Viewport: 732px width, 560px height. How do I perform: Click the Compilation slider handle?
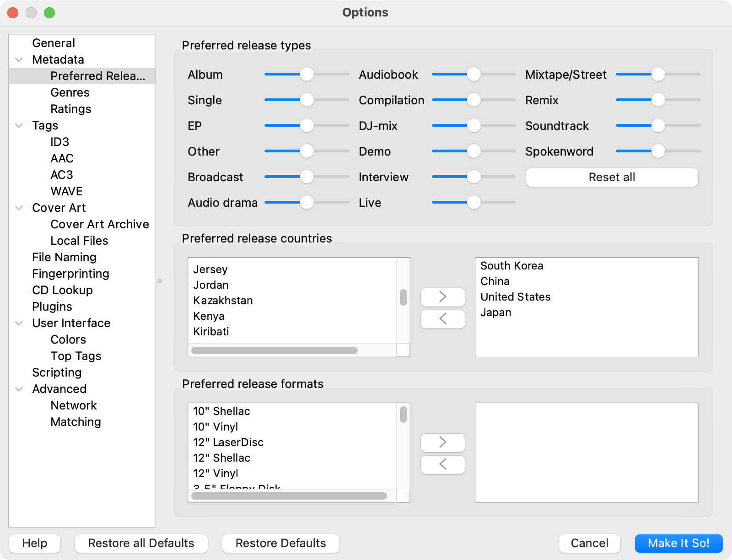[474, 100]
